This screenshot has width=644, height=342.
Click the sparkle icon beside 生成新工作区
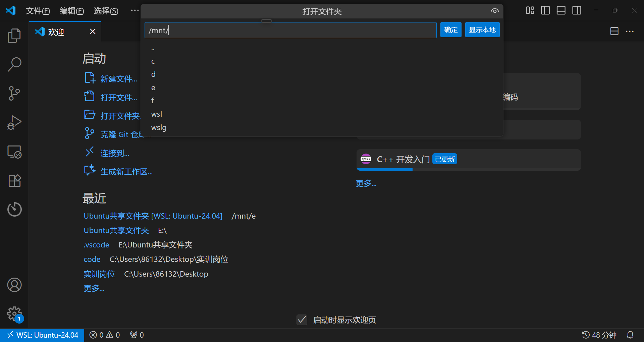tap(90, 170)
